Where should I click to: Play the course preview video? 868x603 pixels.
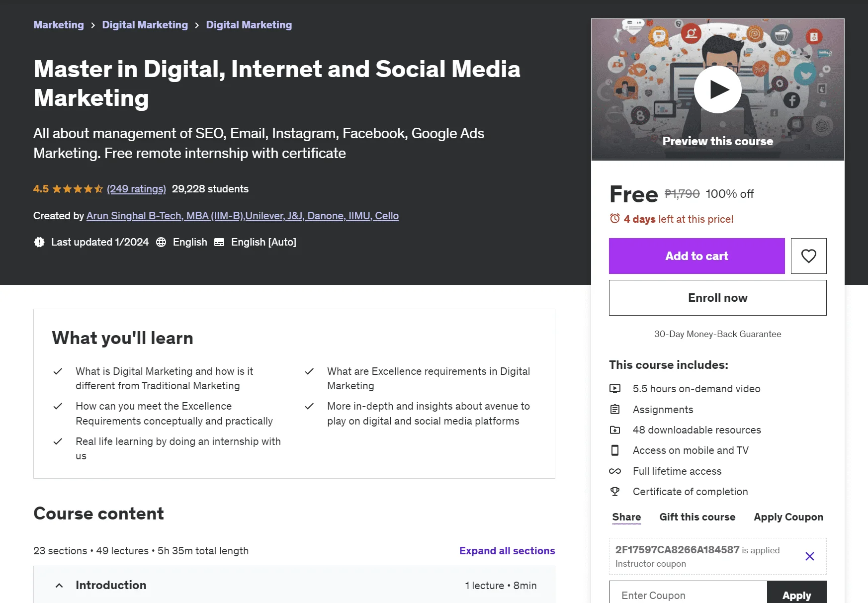pyautogui.click(x=717, y=89)
